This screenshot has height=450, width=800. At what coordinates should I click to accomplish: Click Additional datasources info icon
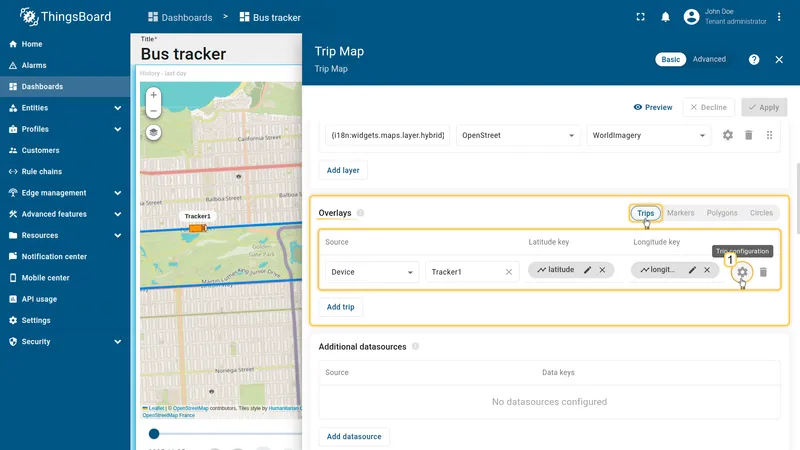pos(415,346)
